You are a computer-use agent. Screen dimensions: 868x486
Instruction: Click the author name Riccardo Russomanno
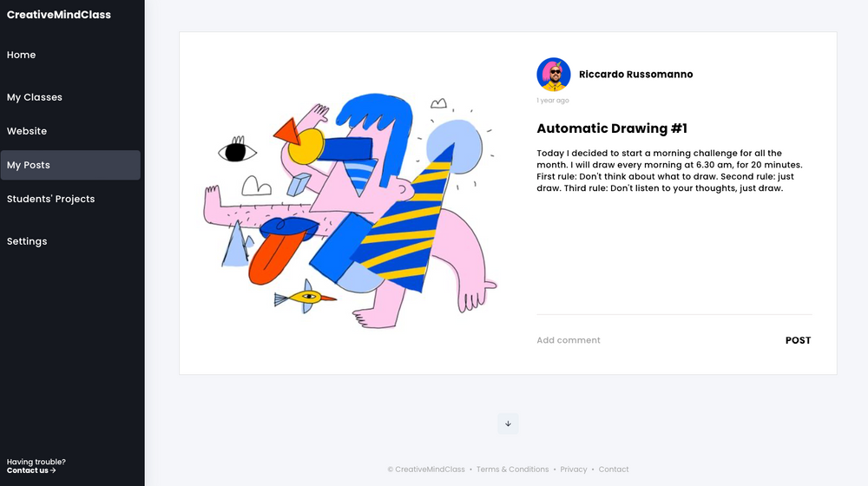point(635,74)
